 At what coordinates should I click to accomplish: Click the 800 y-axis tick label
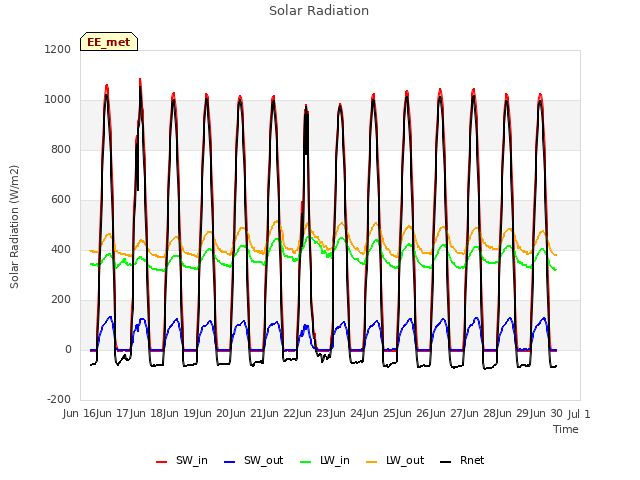click(x=61, y=149)
